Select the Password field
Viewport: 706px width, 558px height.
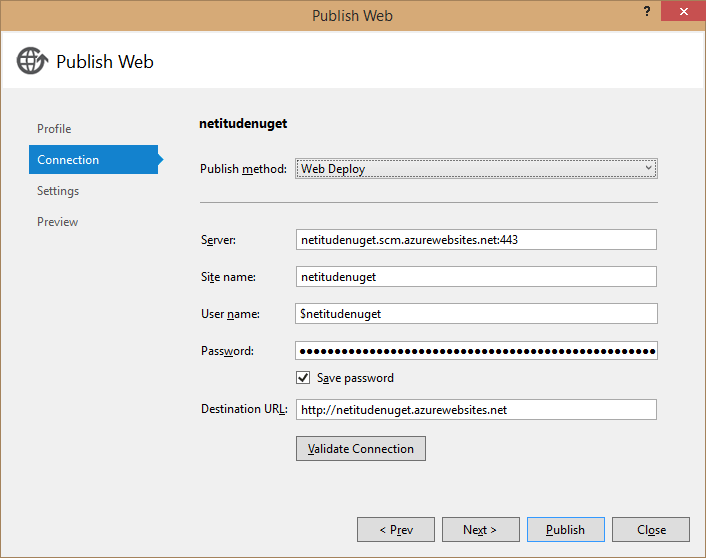tap(476, 350)
